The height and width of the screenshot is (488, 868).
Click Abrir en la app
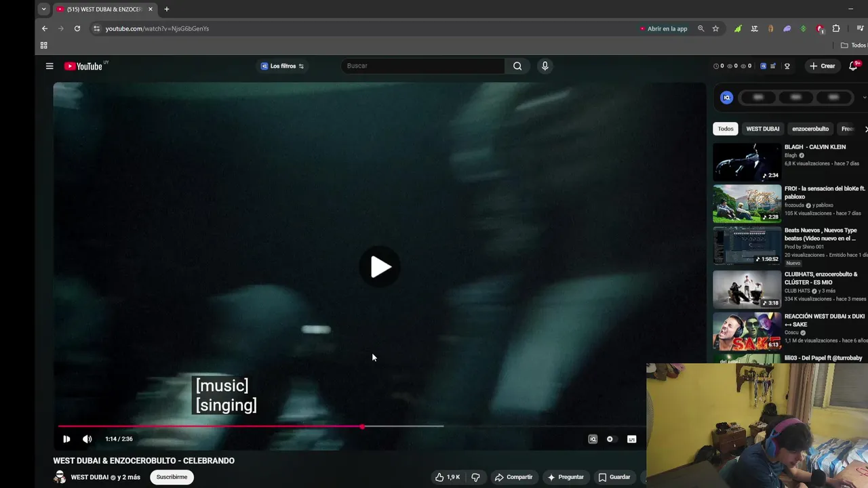pos(663,28)
